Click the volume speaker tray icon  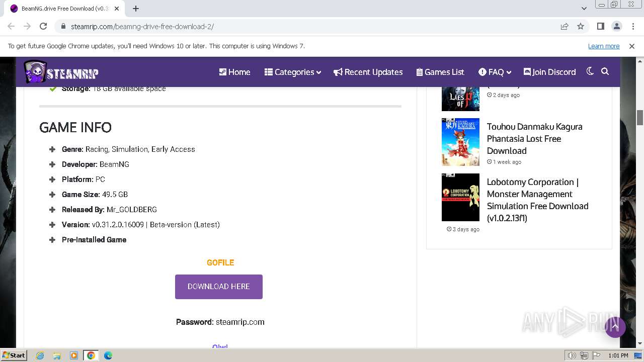[x=572, y=355]
